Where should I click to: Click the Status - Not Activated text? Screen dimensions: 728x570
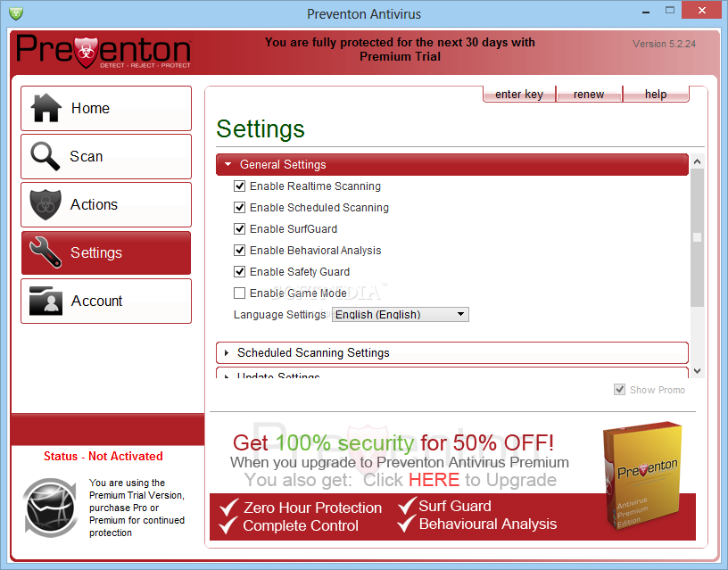(103, 457)
